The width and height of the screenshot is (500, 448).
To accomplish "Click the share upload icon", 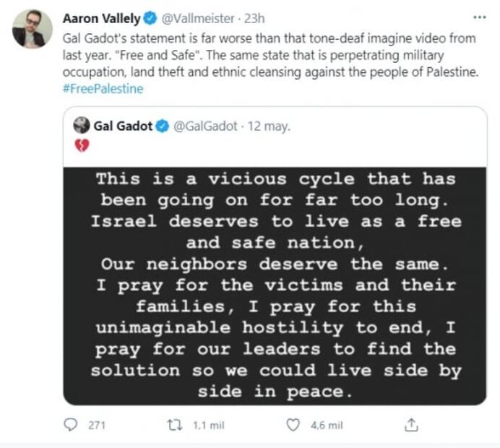I will pos(411,425).
